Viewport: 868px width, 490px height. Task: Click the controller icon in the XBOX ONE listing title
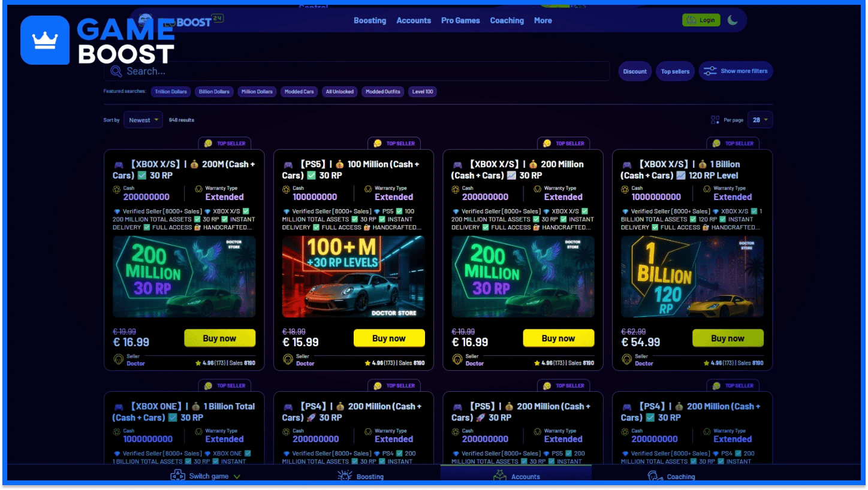tap(118, 407)
